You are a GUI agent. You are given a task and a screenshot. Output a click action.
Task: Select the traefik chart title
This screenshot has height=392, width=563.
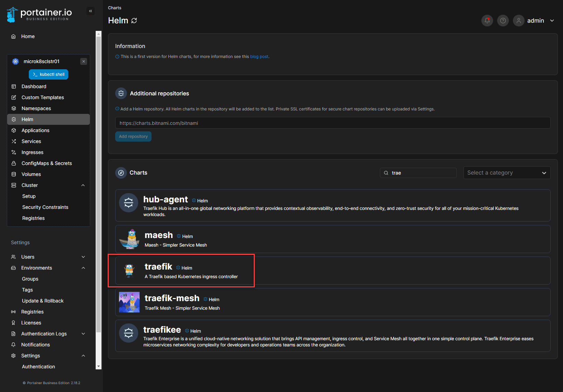click(158, 266)
